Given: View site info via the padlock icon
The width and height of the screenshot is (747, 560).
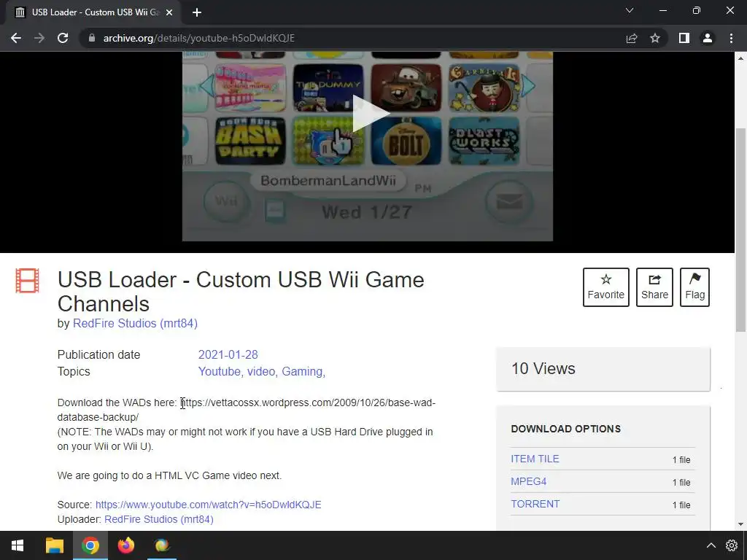Looking at the screenshot, I should (92, 38).
